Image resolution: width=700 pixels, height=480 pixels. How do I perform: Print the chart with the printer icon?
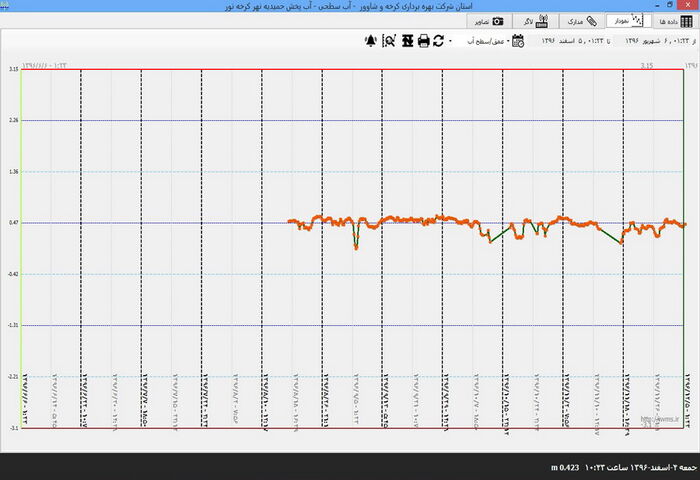423,41
